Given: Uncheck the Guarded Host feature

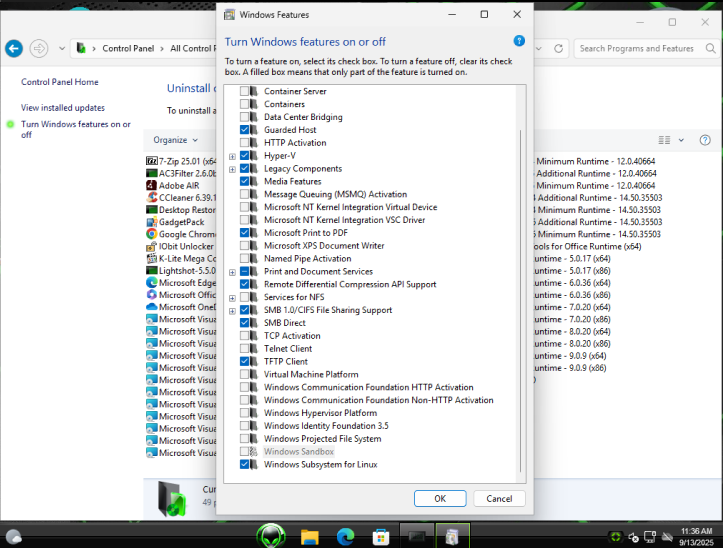Looking at the screenshot, I should 244,130.
